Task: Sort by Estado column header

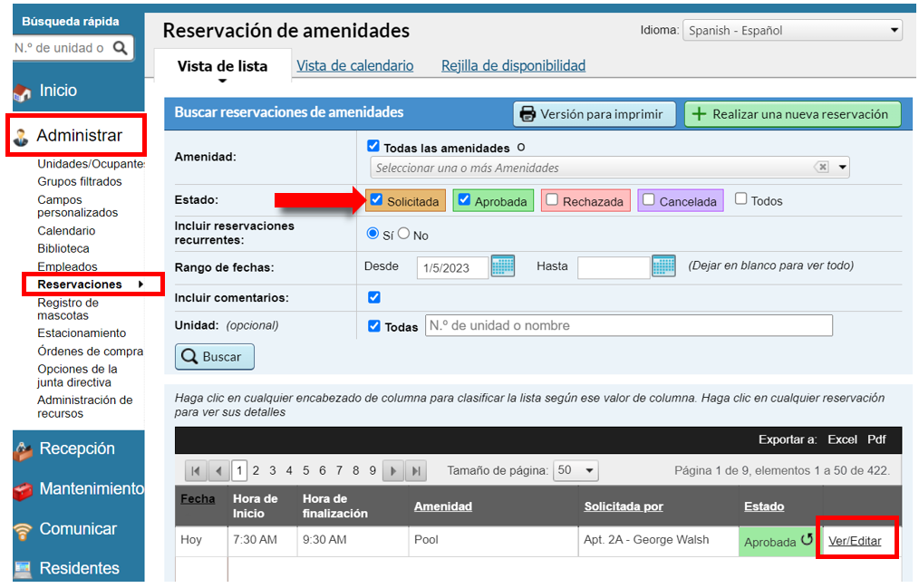Action: 764,506
